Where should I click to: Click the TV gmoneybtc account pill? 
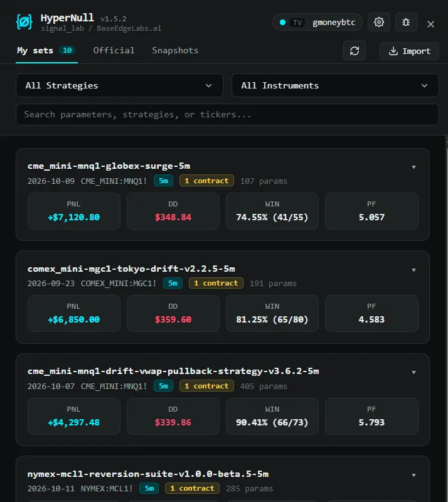click(317, 22)
